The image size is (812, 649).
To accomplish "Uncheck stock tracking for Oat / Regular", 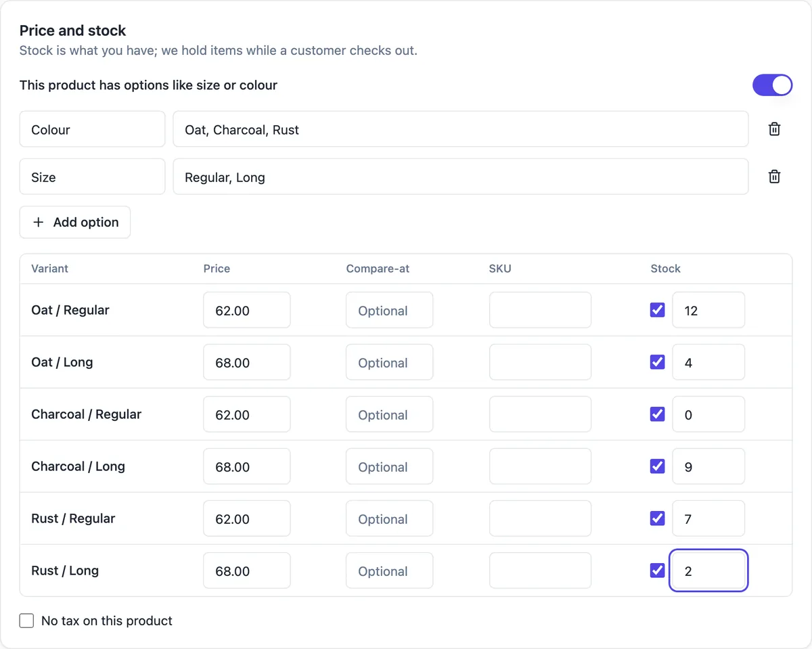I will click(657, 310).
